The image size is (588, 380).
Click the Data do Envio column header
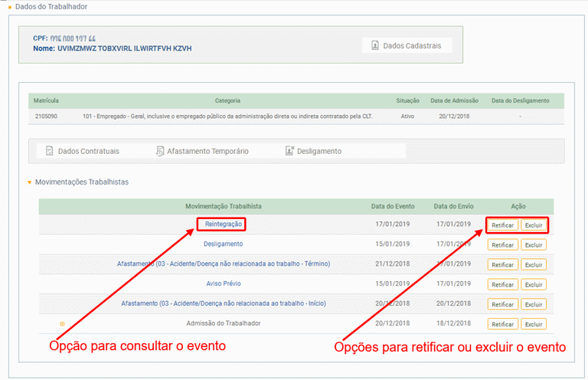click(453, 206)
